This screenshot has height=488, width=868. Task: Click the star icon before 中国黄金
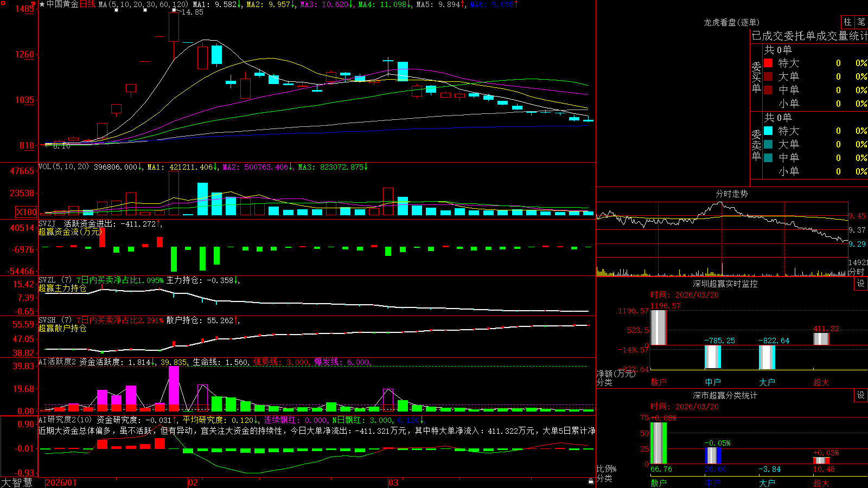[42, 4]
